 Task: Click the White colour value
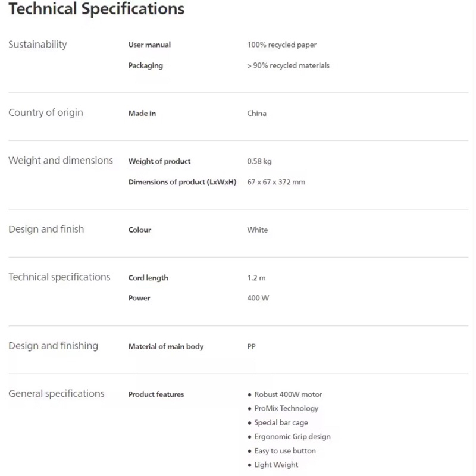258,230
